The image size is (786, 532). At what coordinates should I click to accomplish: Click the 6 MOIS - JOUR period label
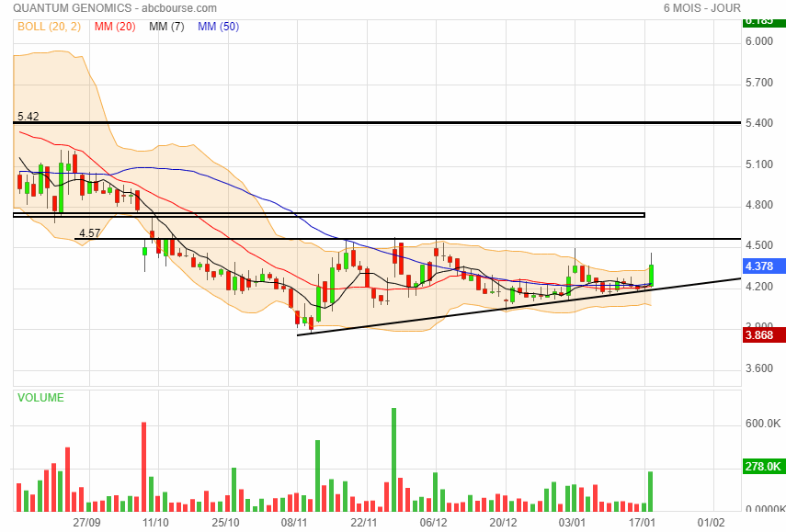pos(700,8)
